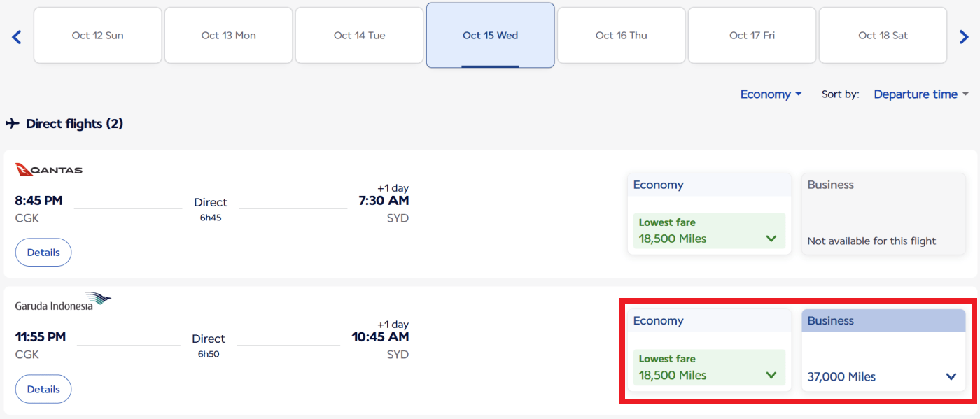
Task: View Details for the Garuda Indonesia flight
Action: [x=43, y=389]
